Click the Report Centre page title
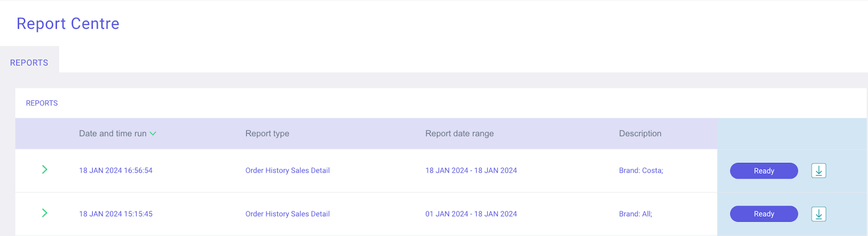The image size is (868, 236). pyautogui.click(x=68, y=24)
